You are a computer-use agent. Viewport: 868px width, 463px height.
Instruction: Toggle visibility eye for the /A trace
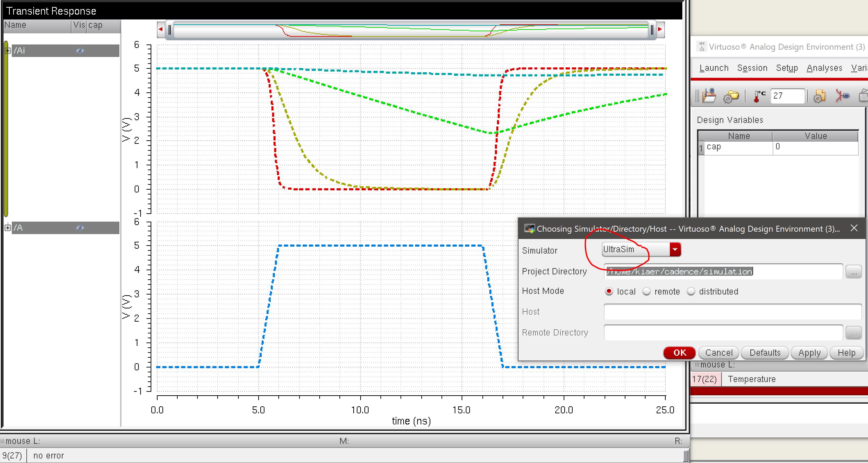pos(80,228)
